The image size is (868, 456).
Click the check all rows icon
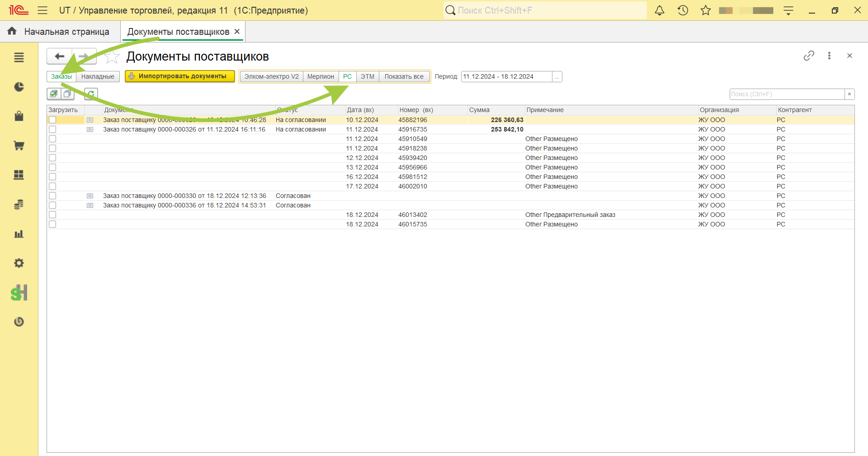54,94
